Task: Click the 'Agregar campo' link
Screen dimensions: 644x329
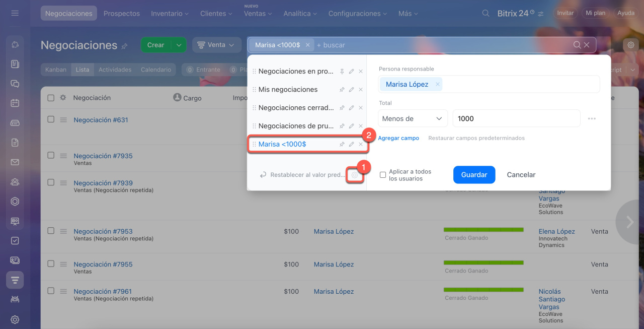Action: click(398, 138)
